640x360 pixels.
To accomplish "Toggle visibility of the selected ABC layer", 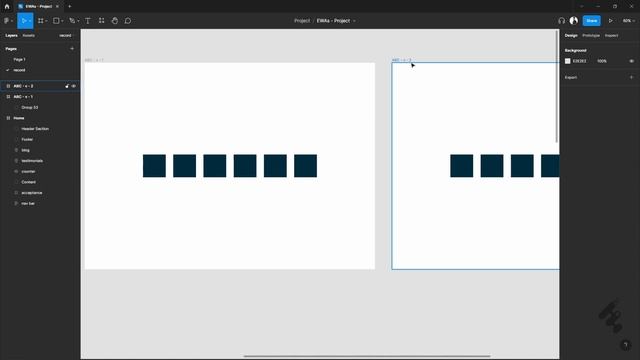I will [x=73, y=86].
